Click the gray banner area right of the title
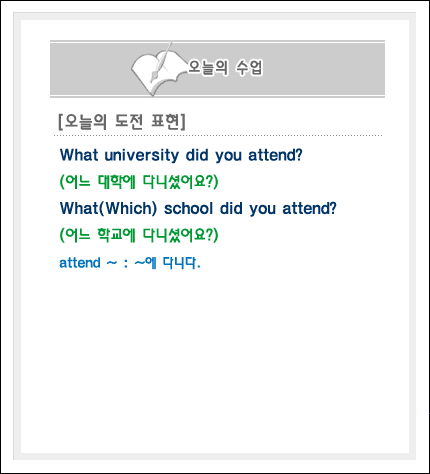The image size is (430, 474). tap(323, 69)
